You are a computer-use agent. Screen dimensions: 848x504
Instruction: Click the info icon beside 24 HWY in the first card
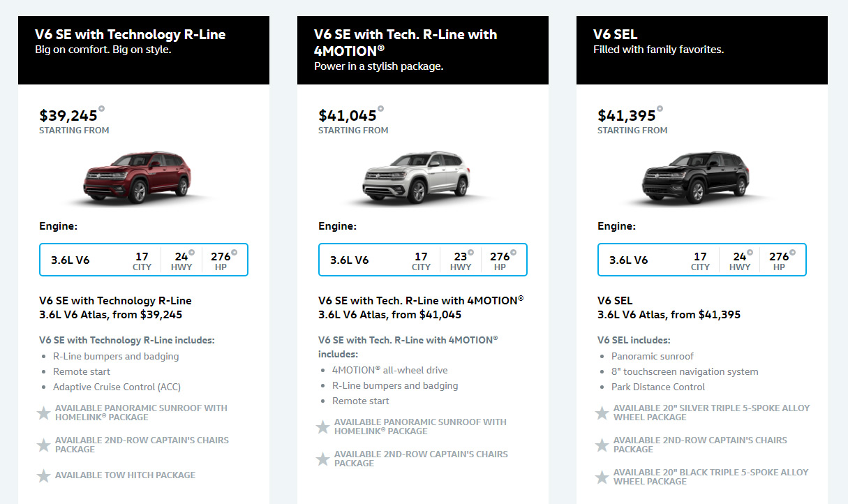pos(192,253)
